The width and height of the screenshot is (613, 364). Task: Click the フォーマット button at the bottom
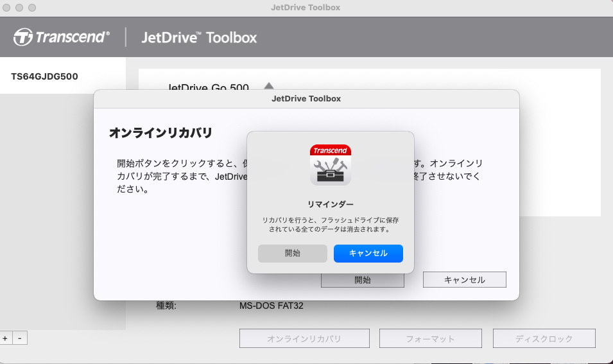pyautogui.click(x=431, y=338)
